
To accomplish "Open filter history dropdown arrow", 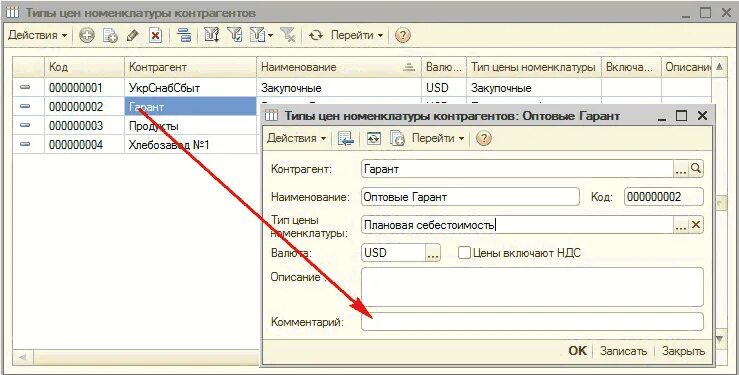I will (x=271, y=36).
